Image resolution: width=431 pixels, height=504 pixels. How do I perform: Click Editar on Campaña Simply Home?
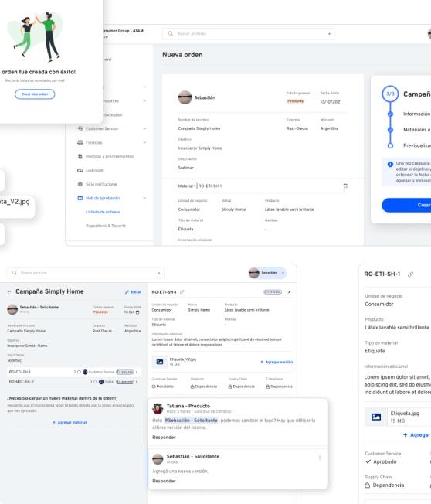point(134,292)
